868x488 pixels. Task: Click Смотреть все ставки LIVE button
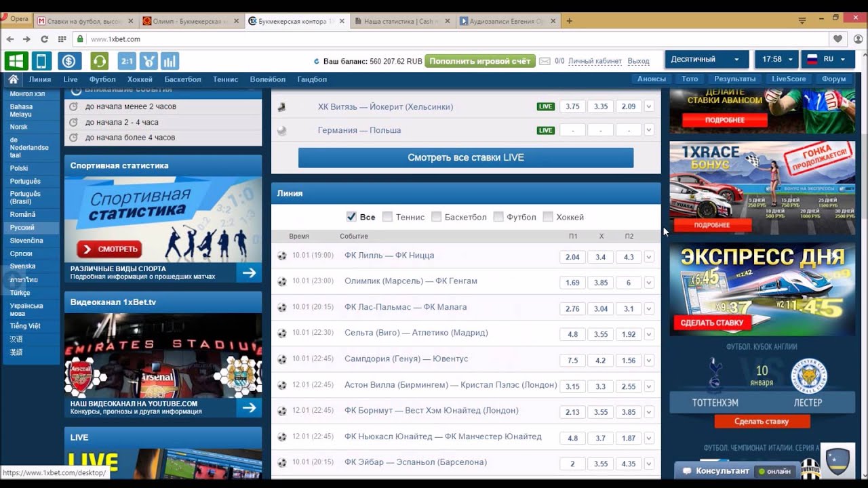[466, 157]
